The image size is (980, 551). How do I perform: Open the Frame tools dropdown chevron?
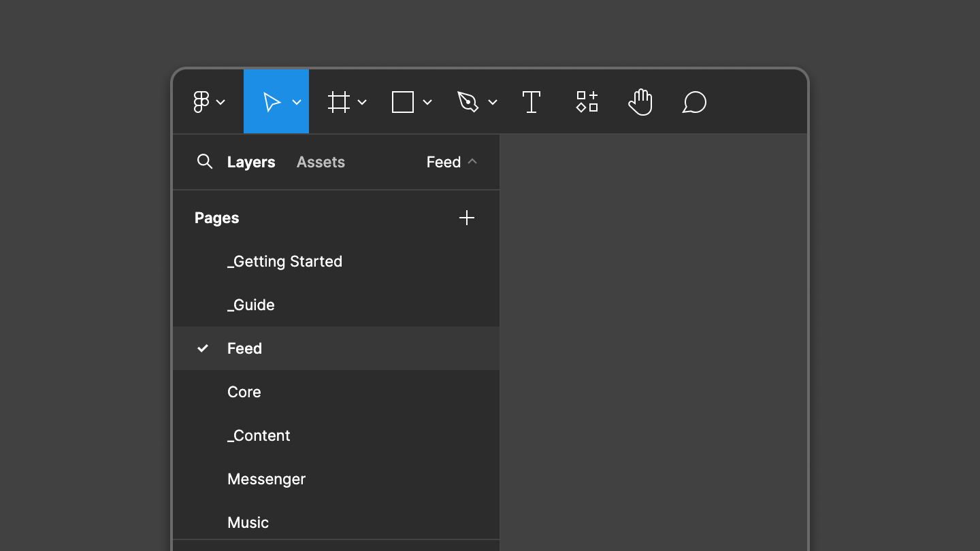click(362, 102)
